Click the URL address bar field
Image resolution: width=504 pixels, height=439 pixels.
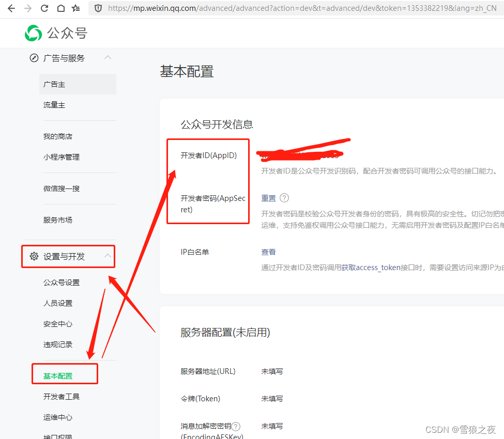296,8
